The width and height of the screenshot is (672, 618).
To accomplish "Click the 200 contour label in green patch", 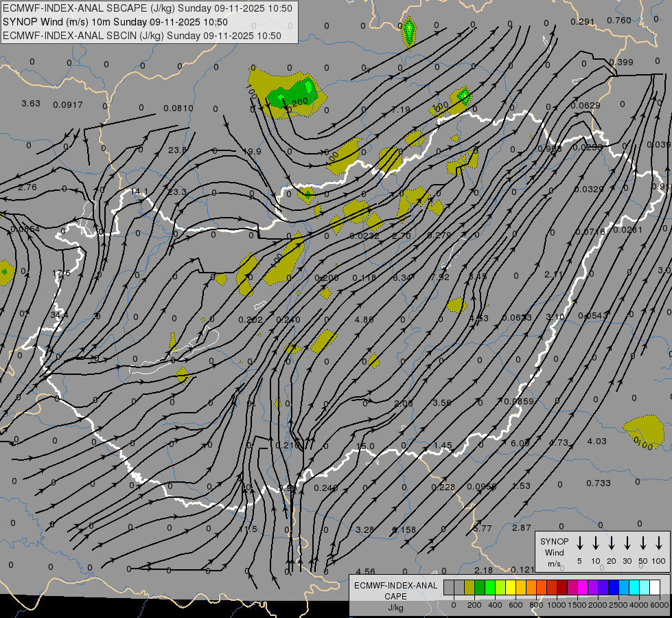I will 299,102.
